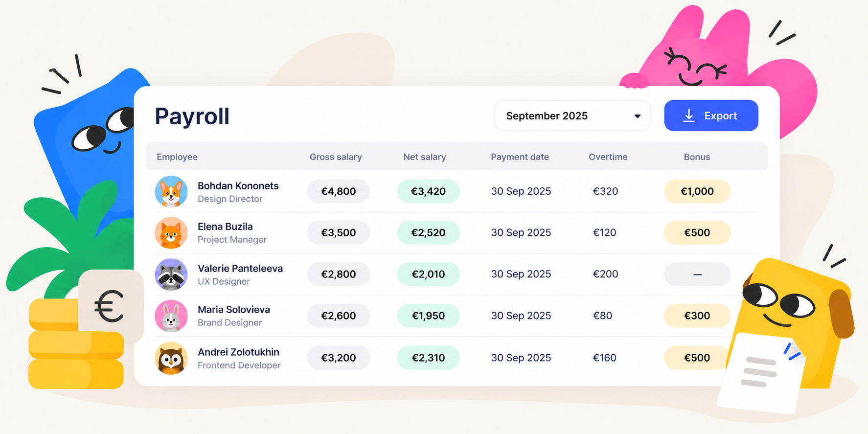Select Valerie Panteleeva's raccoon avatar
Image resolution: width=868 pixels, height=434 pixels.
coord(171,274)
